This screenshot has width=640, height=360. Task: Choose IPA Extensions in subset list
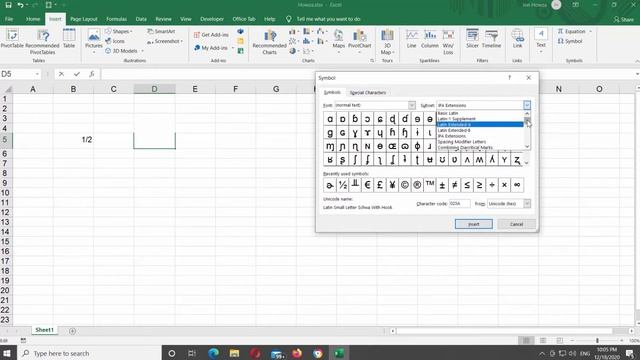click(x=480, y=136)
